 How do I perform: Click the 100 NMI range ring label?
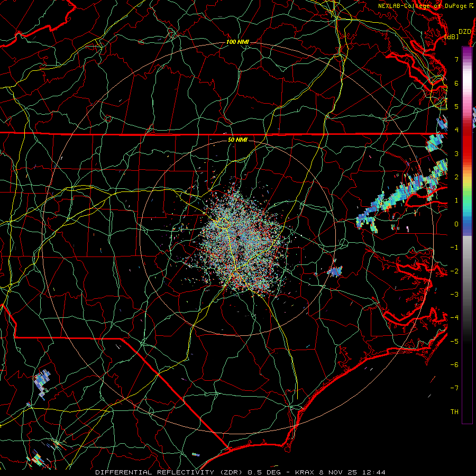[237, 42]
